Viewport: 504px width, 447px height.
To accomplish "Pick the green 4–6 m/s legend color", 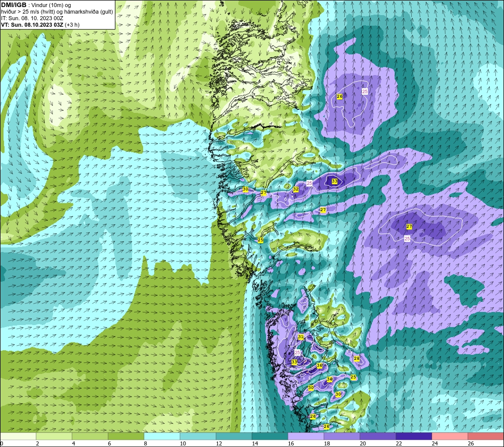I will [90, 436].
